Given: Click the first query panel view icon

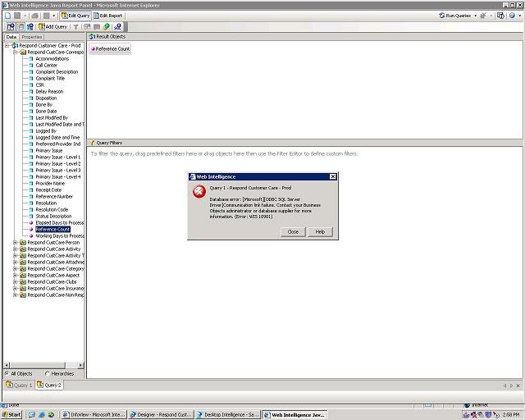Looking at the screenshot, I should coord(11,27).
